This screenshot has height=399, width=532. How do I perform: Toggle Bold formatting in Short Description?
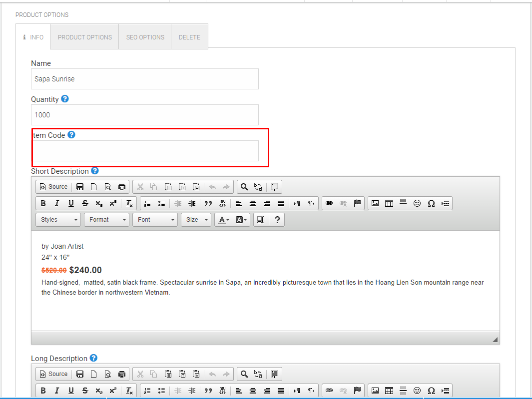(x=43, y=203)
